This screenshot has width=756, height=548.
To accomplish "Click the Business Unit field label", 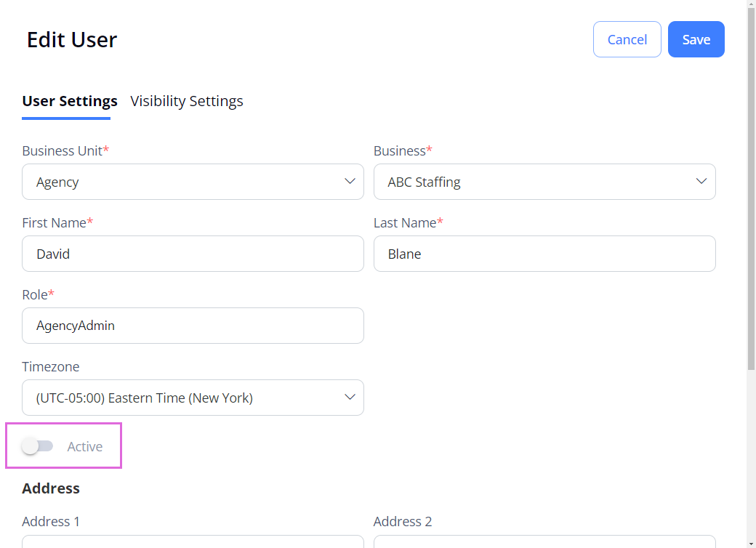I will pyautogui.click(x=65, y=151).
